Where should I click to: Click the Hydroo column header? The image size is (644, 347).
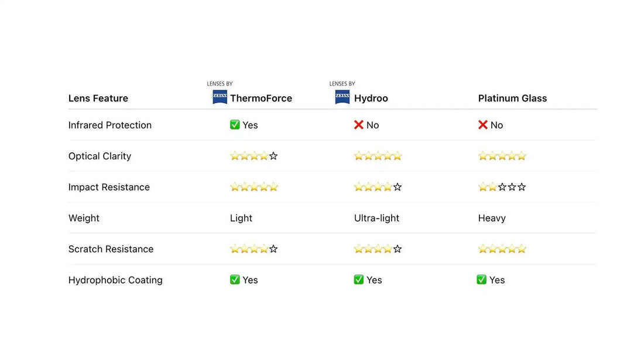click(x=371, y=98)
